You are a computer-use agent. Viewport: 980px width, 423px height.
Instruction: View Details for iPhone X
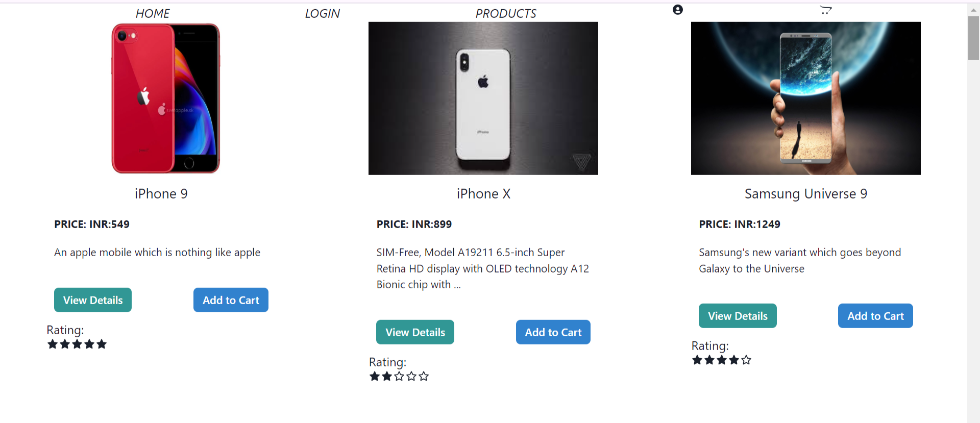pyautogui.click(x=415, y=332)
